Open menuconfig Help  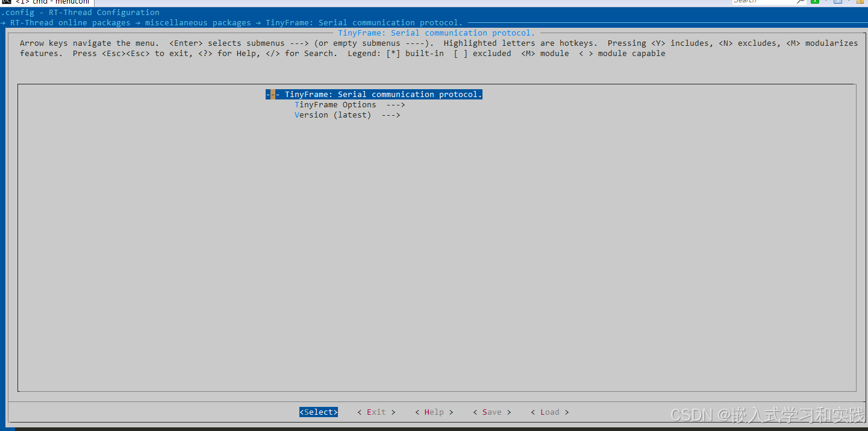point(433,412)
